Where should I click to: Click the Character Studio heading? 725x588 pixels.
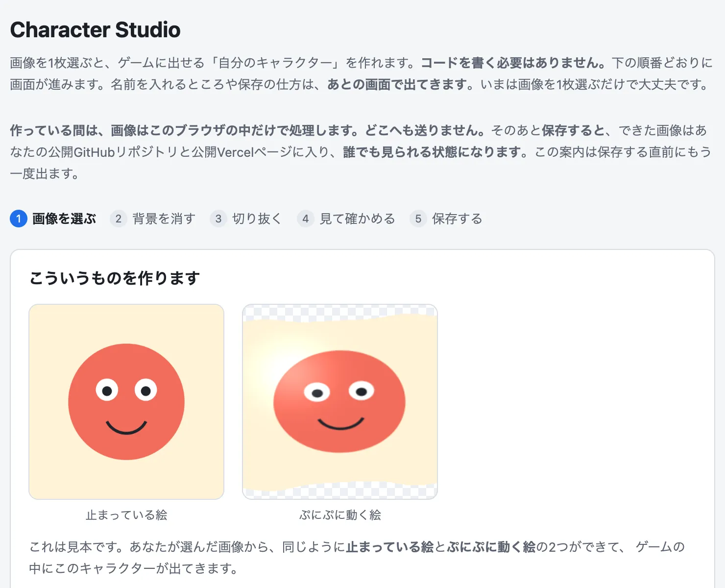pos(96,30)
